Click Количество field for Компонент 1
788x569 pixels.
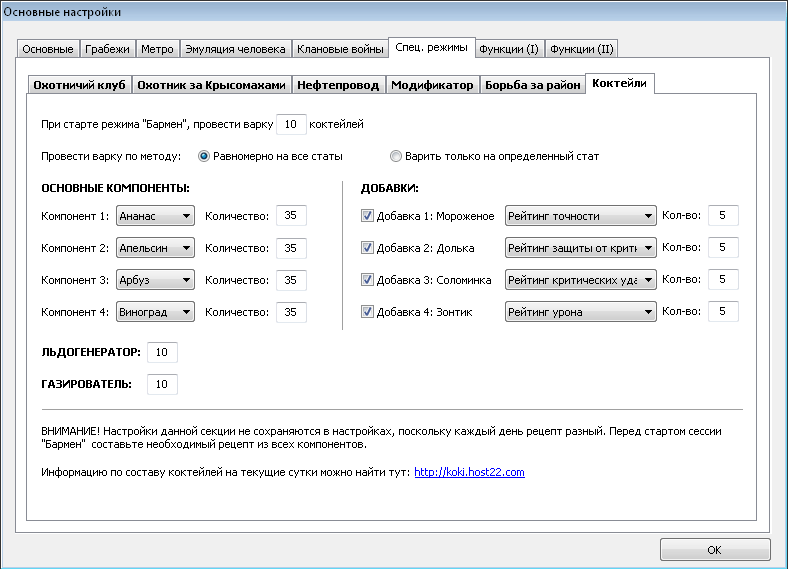tap(291, 216)
